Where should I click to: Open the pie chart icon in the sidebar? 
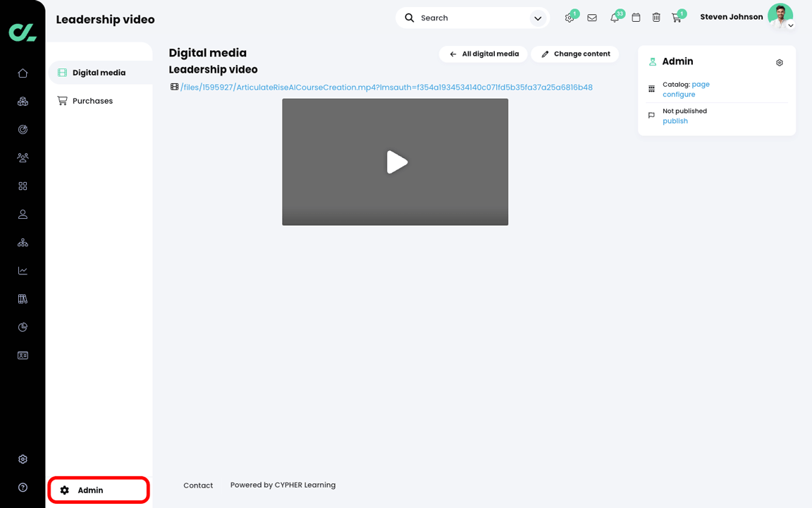click(23, 327)
